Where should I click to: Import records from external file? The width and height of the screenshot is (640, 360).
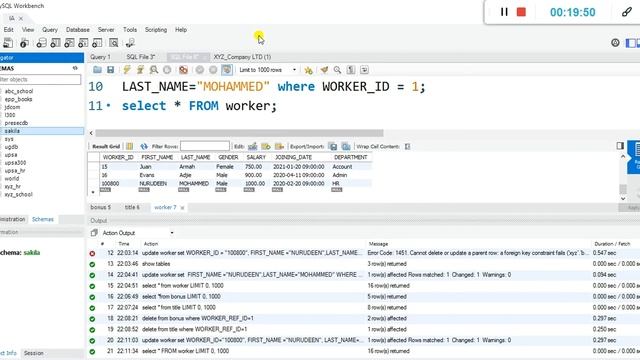346,146
